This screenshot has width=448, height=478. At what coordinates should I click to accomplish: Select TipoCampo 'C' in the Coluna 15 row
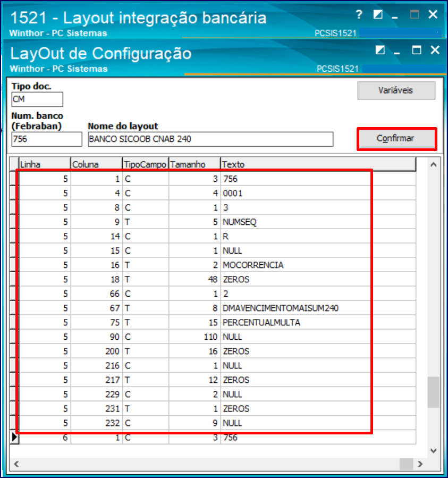pos(146,250)
